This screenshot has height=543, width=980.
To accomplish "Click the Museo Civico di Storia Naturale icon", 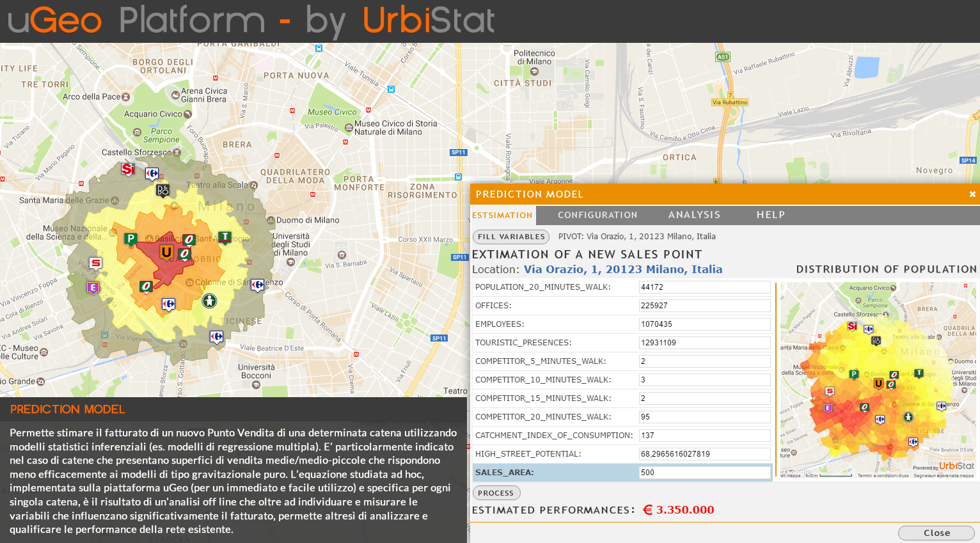I will pyautogui.click(x=349, y=128).
